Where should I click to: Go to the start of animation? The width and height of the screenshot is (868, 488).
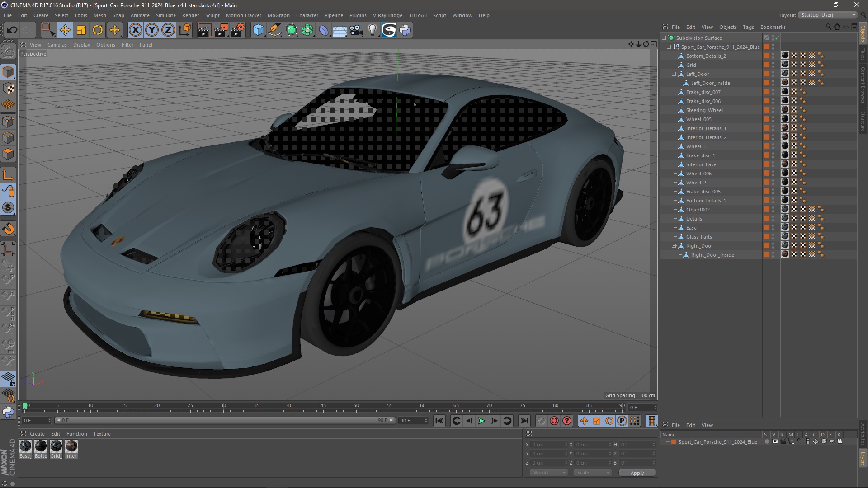tap(439, 421)
